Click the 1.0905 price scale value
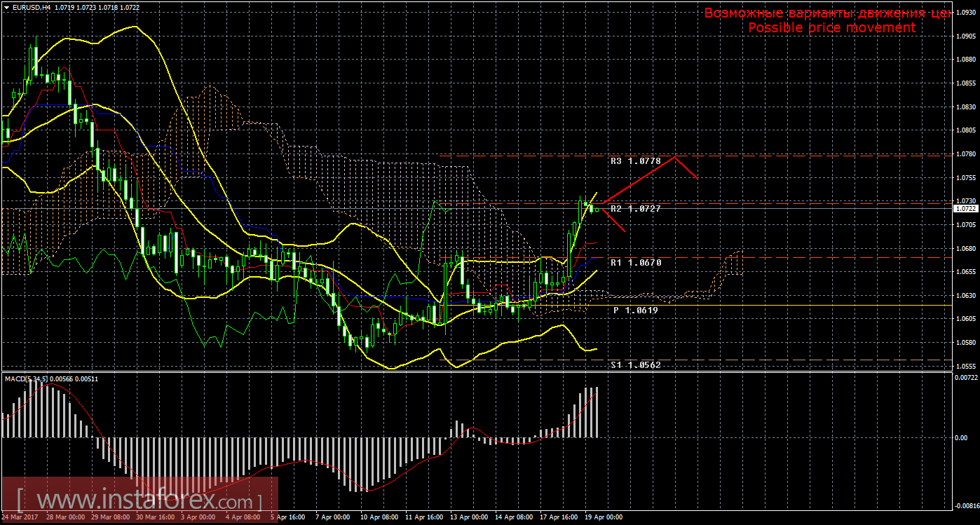This screenshot has height=525, width=980. click(x=965, y=36)
